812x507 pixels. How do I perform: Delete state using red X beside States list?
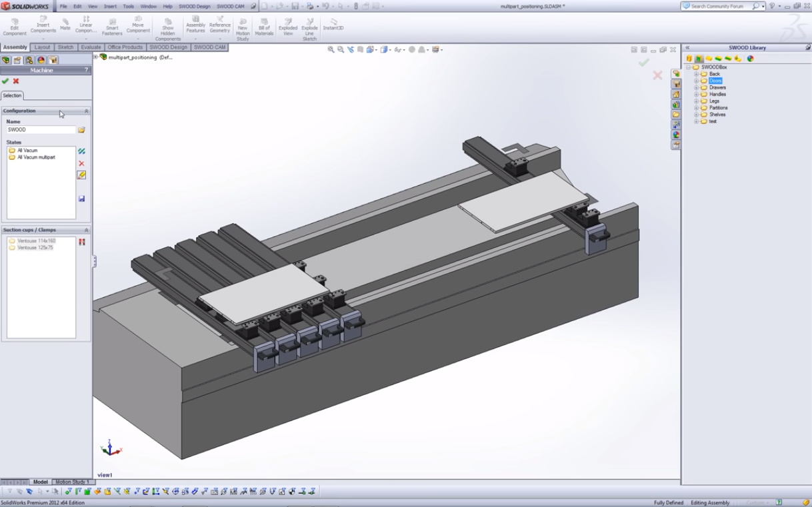[81, 163]
